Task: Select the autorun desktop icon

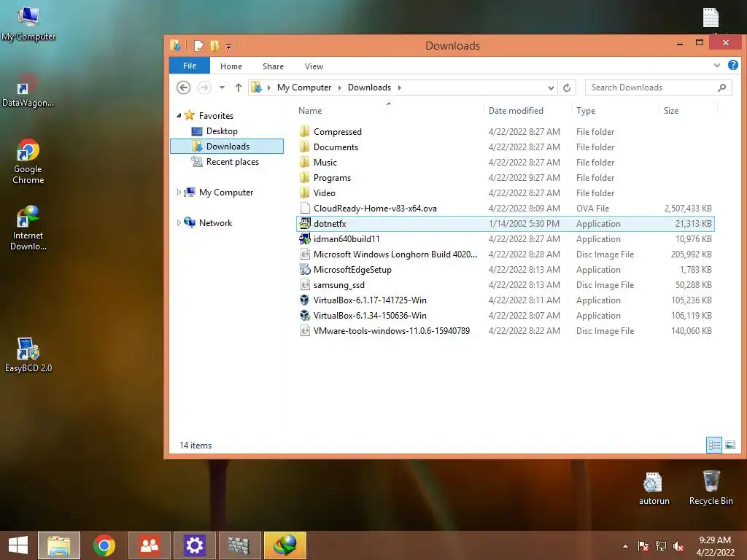Action: [654, 489]
